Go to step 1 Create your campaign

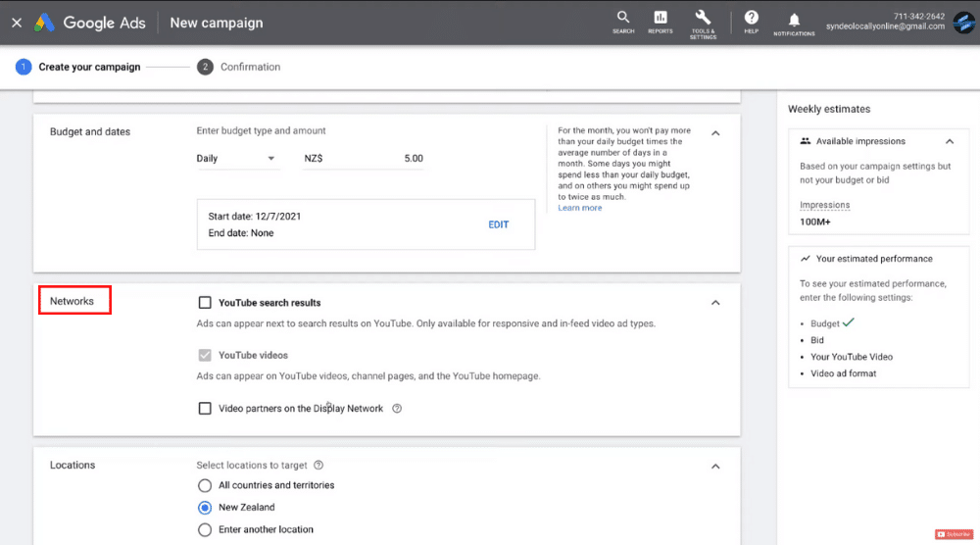click(x=78, y=67)
